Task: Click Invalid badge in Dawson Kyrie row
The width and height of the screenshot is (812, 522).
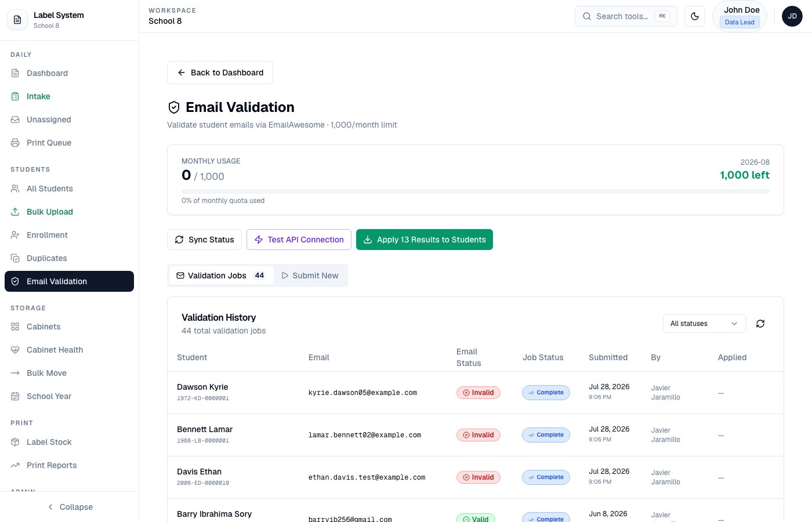Action: [478, 393]
